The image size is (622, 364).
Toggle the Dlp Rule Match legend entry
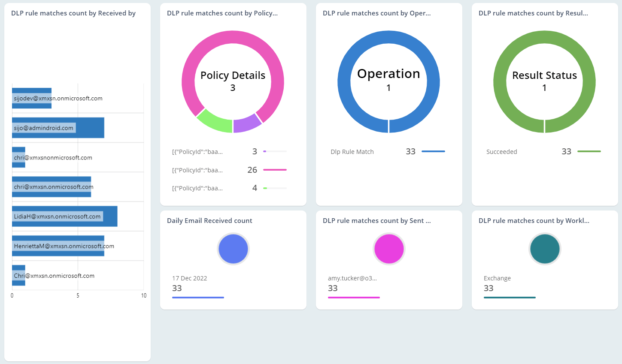352,151
